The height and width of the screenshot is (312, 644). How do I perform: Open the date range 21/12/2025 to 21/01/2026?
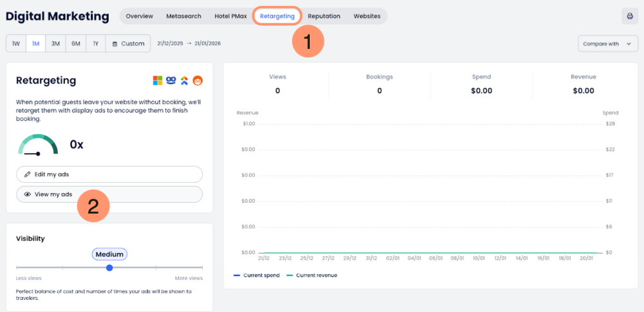[x=189, y=44]
